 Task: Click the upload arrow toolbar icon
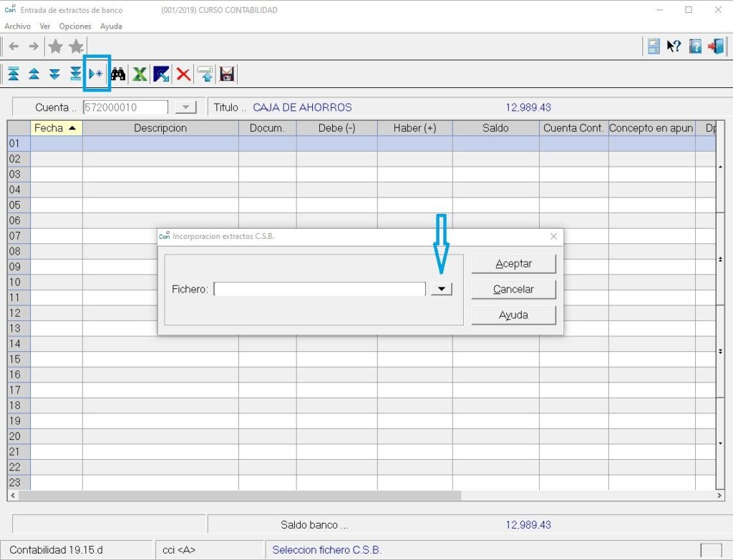[x=205, y=74]
